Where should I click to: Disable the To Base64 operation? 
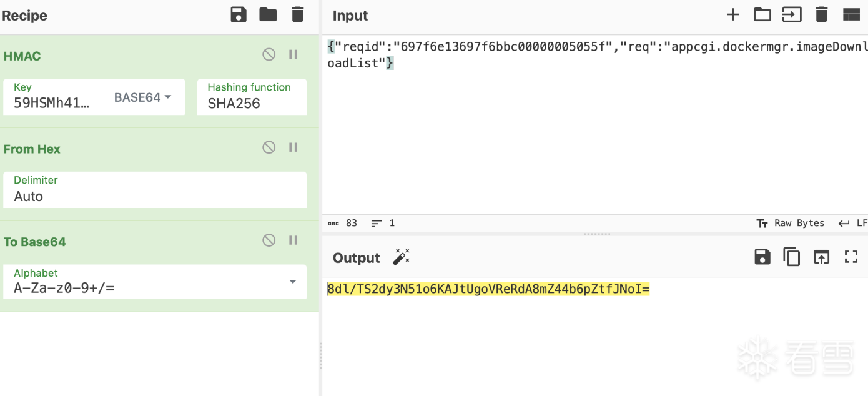click(269, 240)
